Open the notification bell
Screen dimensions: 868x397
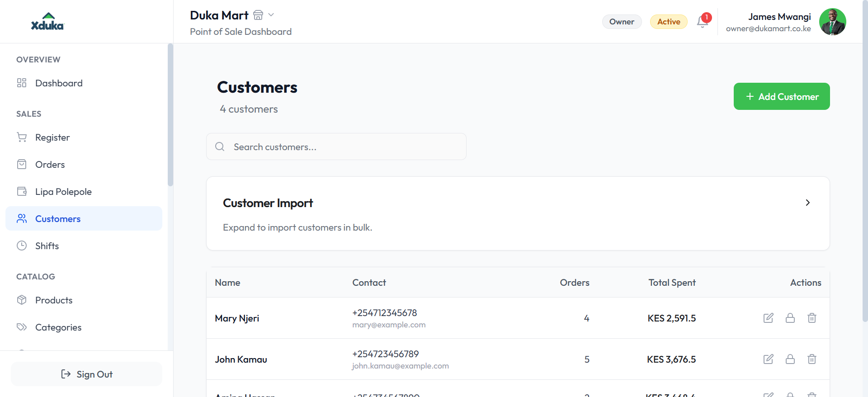click(x=703, y=21)
